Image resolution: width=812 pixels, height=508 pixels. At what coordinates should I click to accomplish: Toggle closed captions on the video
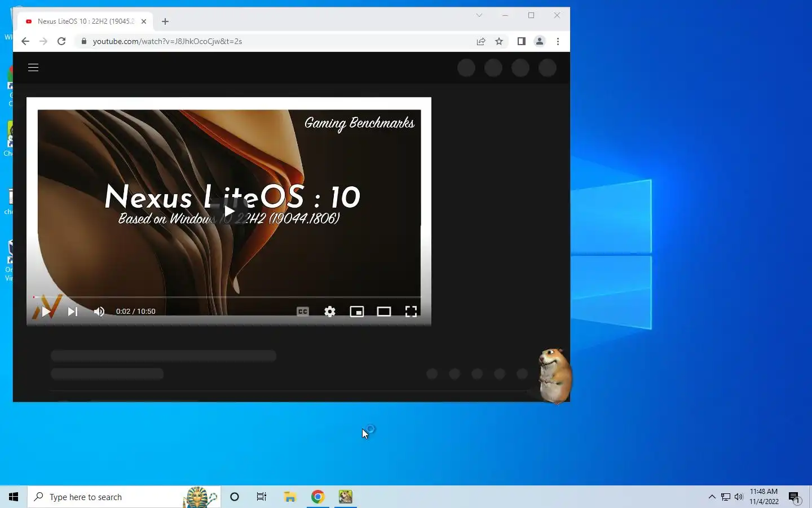pyautogui.click(x=303, y=312)
